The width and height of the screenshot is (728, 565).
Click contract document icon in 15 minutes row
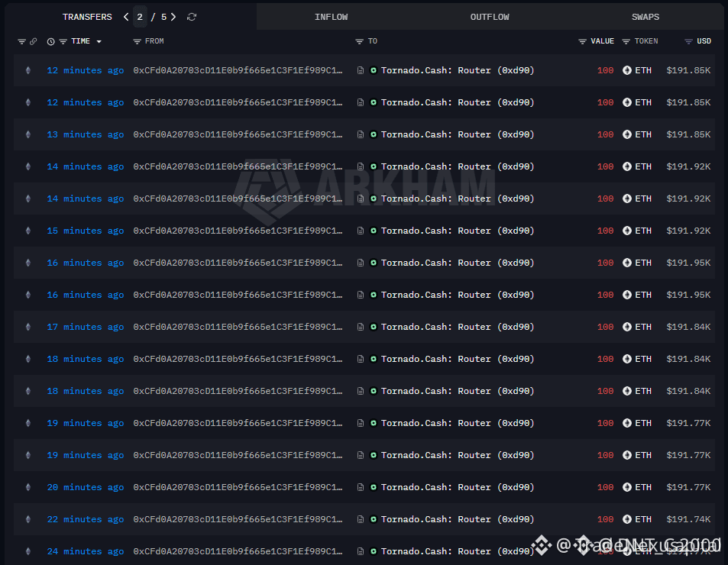pyautogui.click(x=361, y=231)
